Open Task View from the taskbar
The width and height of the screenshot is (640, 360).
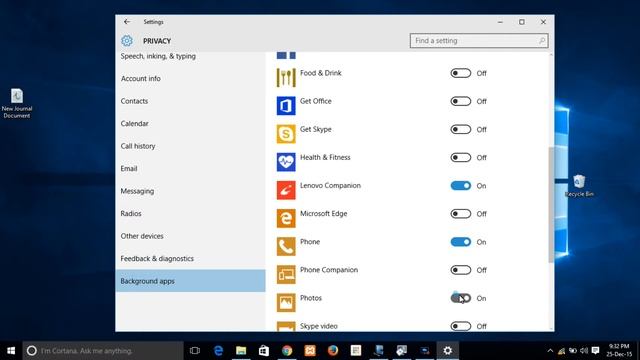(195, 351)
